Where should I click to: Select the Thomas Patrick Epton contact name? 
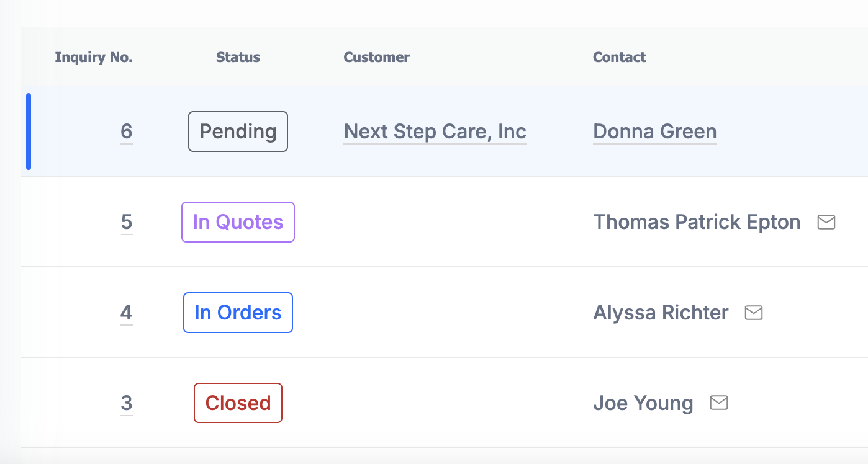[697, 222]
